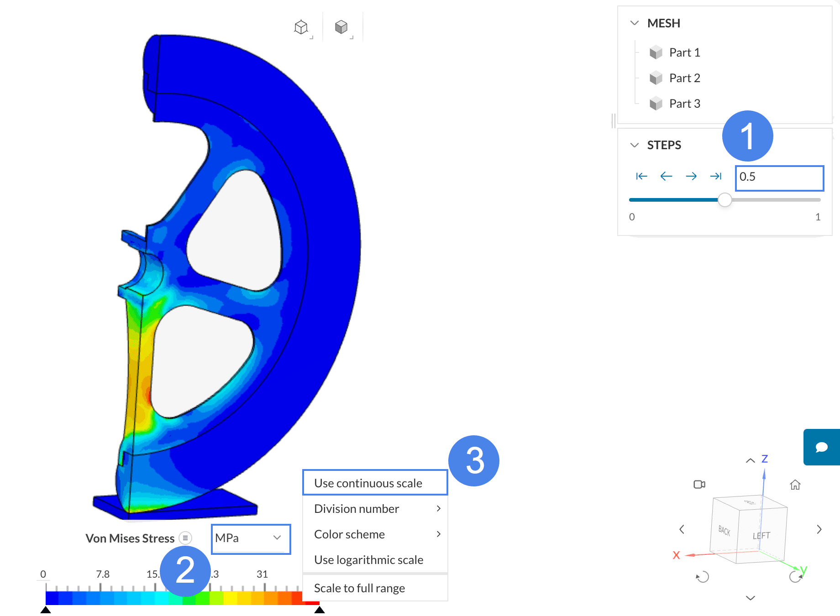Open the MPa unit dropdown

(x=251, y=538)
